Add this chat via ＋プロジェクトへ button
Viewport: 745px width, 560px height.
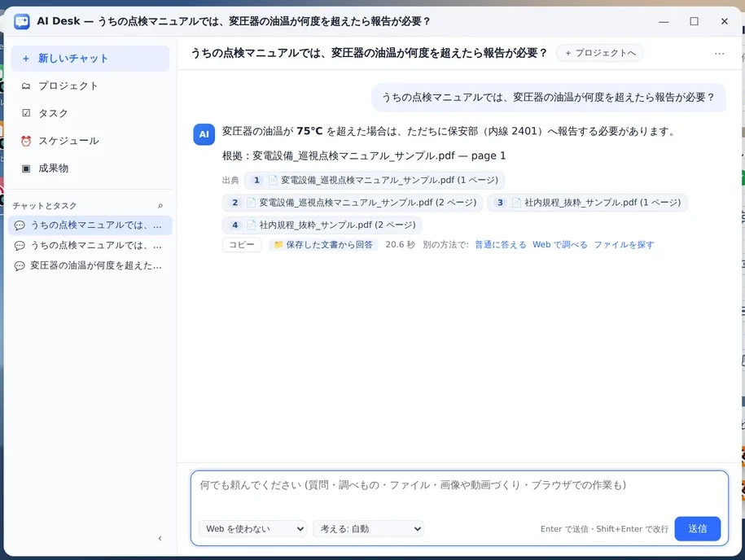(600, 53)
